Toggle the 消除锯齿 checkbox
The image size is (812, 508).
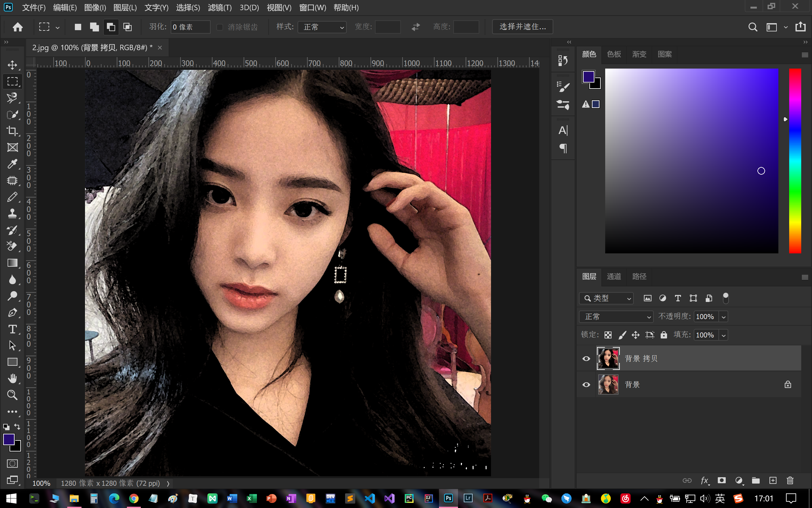point(220,27)
